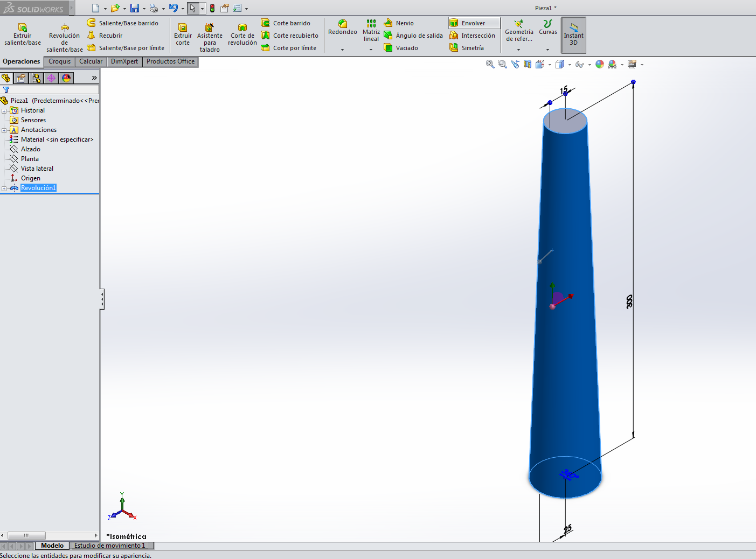Click Matriz lineal pattern tool
The width and height of the screenshot is (756, 559).
tap(371, 31)
